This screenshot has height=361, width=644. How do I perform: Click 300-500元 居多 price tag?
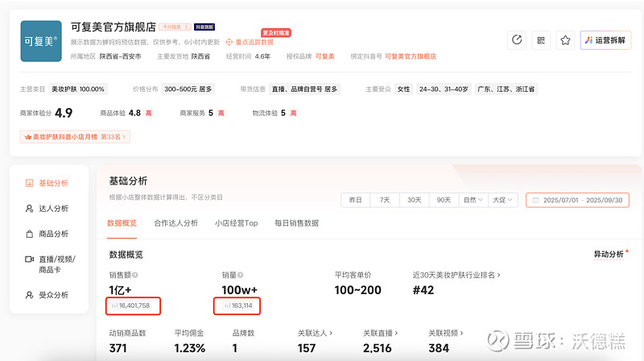click(188, 89)
